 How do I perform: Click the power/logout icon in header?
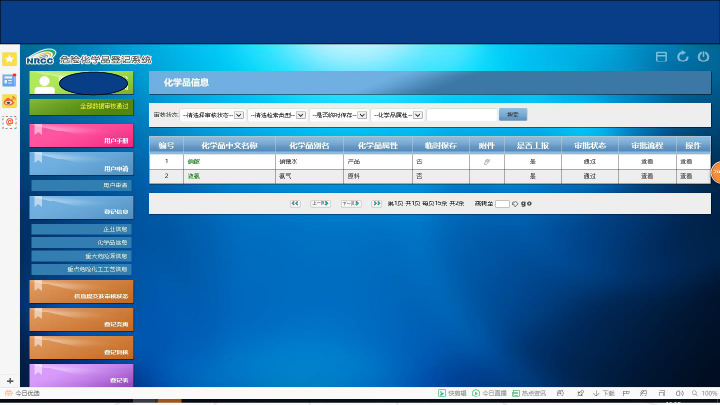704,57
